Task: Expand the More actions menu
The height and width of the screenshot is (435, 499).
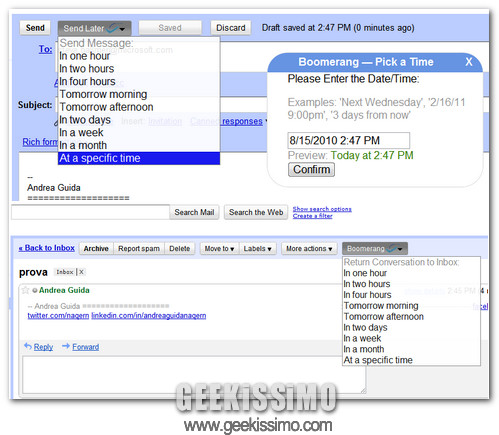Action: [309, 249]
